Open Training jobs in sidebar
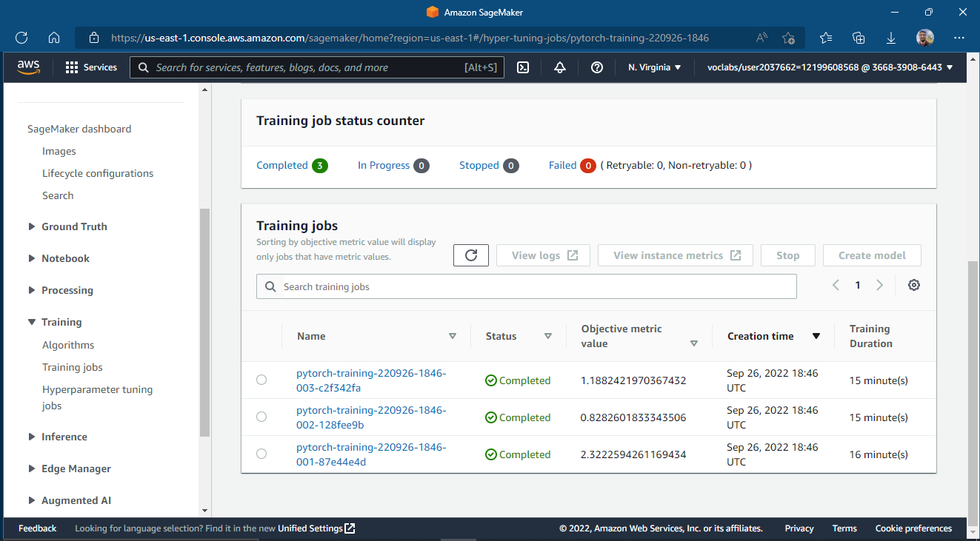This screenshot has width=980, height=541. 73,367
